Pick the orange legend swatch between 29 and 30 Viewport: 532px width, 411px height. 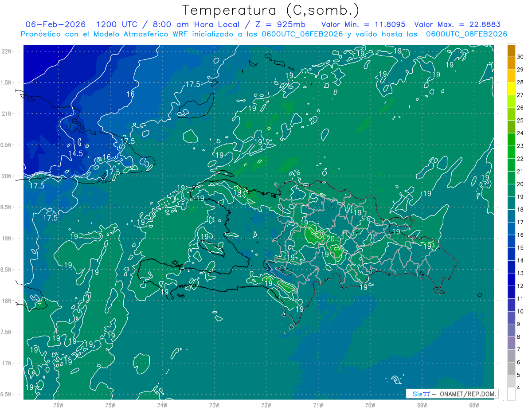click(511, 63)
